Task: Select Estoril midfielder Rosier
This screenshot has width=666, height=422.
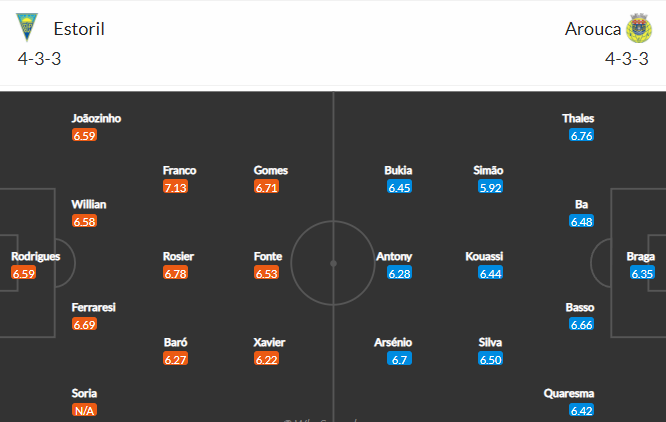Action: 178,256
